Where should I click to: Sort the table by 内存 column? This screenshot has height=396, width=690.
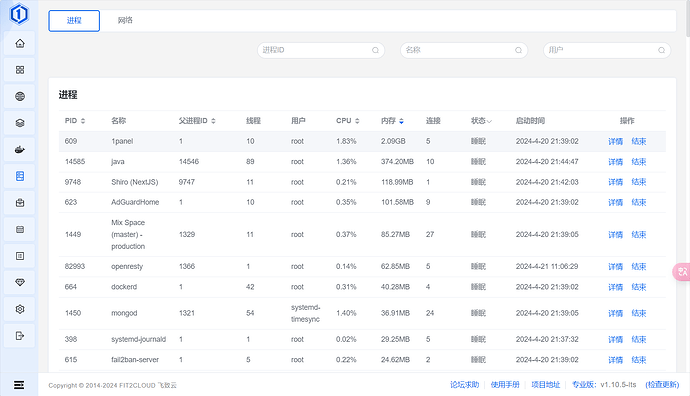(392, 121)
